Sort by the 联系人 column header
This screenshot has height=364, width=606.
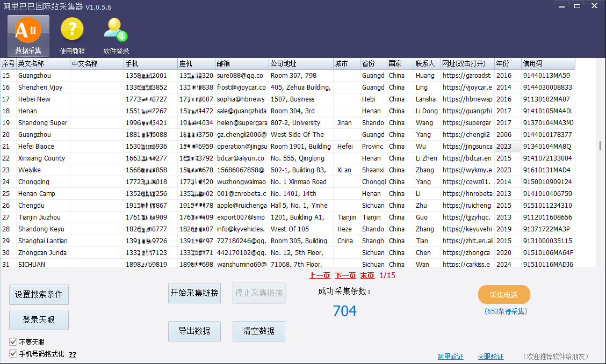427,63
